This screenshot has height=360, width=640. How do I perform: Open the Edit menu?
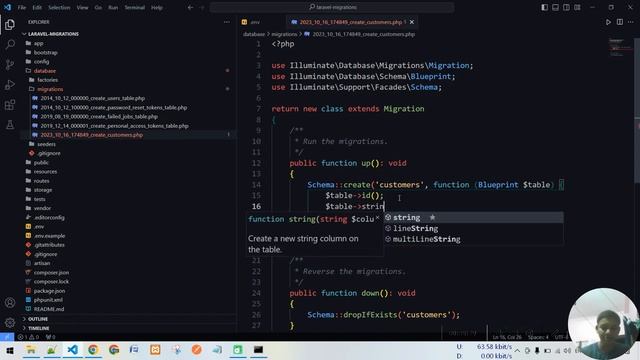coord(37,7)
